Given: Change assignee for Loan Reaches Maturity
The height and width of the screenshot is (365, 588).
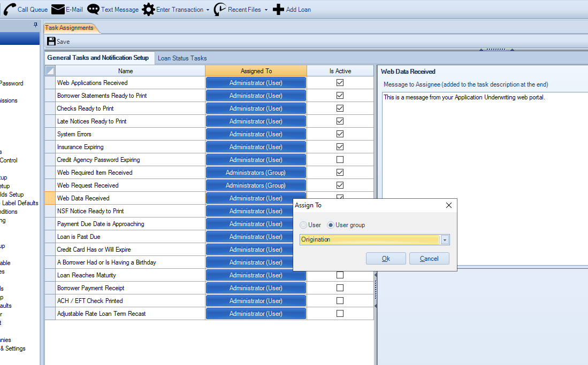Looking at the screenshot, I should (x=256, y=275).
